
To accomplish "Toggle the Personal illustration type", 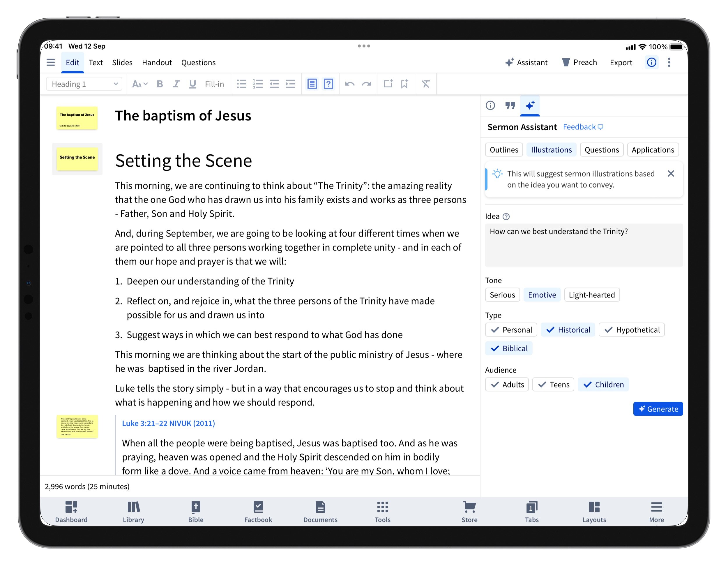I will click(511, 330).
